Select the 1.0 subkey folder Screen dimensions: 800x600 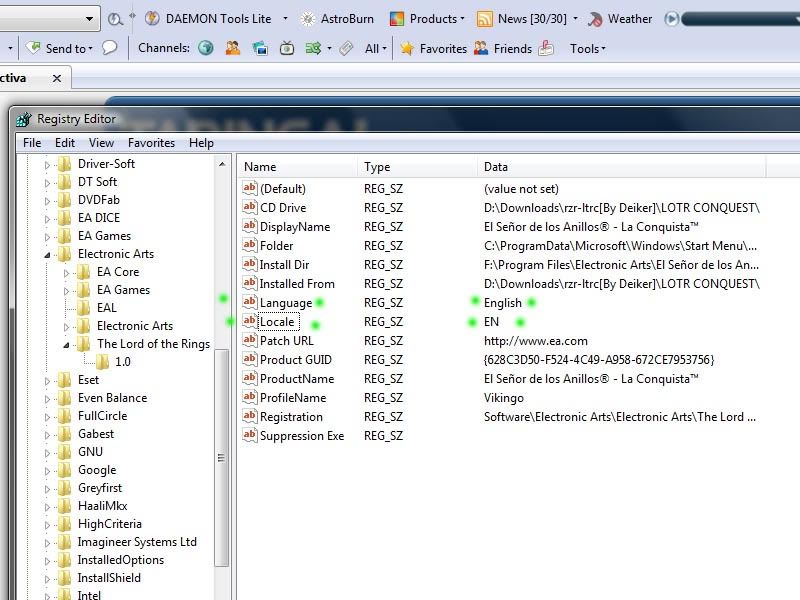pos(122,362)
